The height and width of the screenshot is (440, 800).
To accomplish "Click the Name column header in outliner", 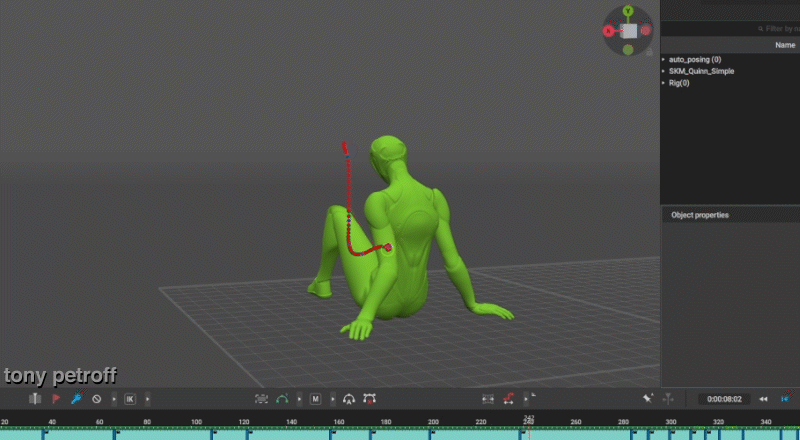I will coord(785,45).
